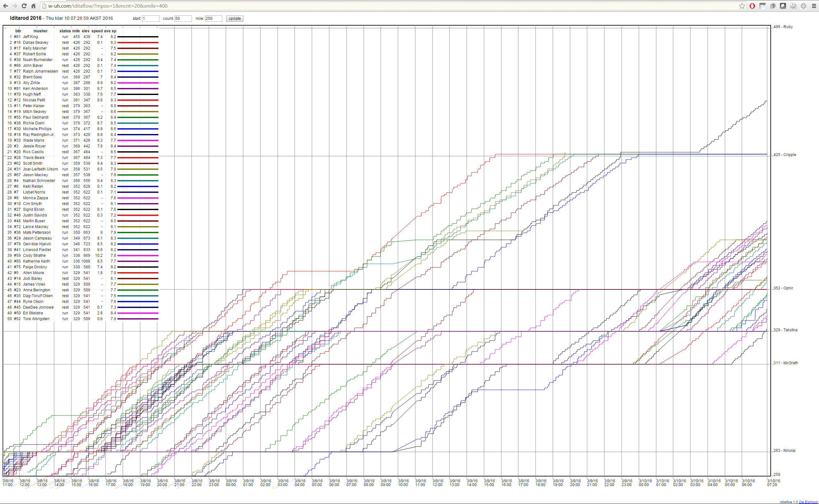Click the status column header

[65, 31]
